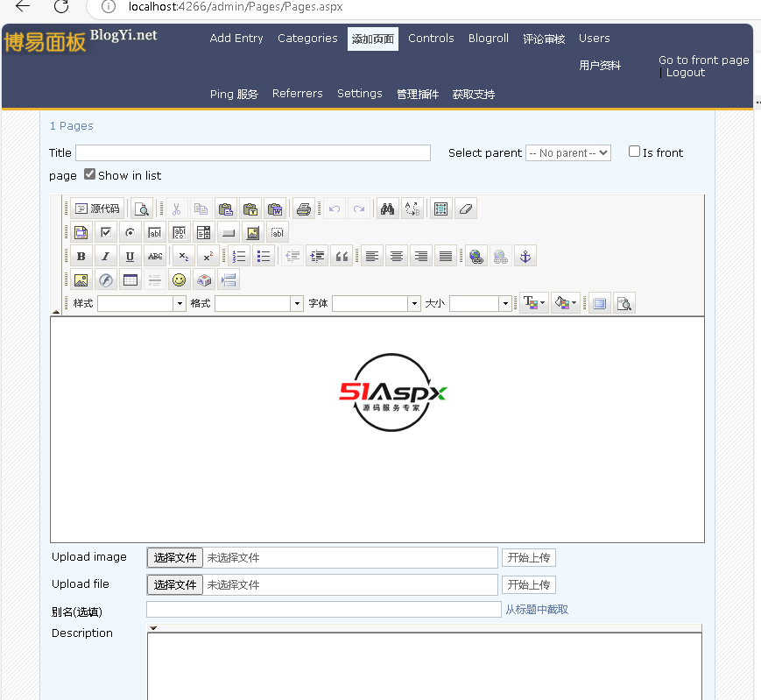
Task: Insert image via editor picture icon
Action: (81, 280)
